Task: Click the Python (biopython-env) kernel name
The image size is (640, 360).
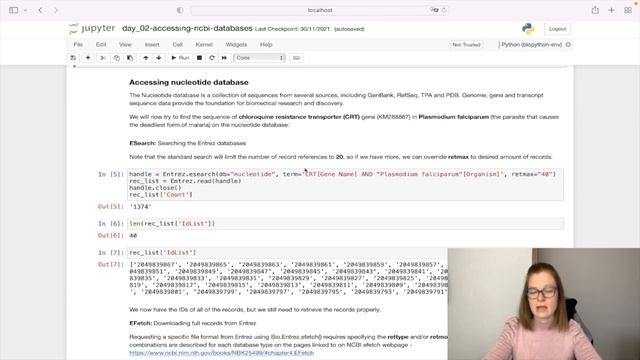Action: pyautogui.click(x=531, y=44)
